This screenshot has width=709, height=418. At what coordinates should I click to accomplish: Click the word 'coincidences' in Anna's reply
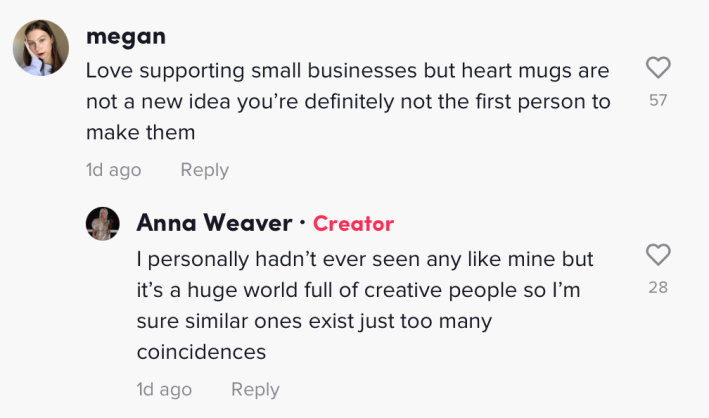(201, 352)
